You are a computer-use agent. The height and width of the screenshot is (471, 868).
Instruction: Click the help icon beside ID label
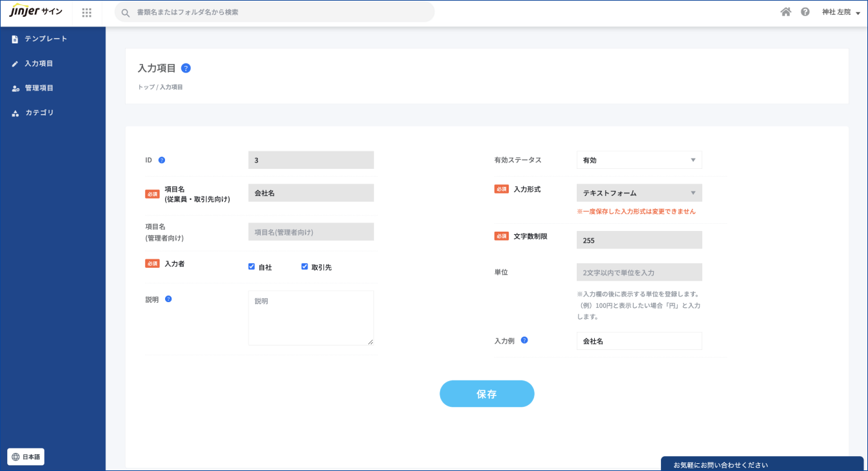click(162, 160)
